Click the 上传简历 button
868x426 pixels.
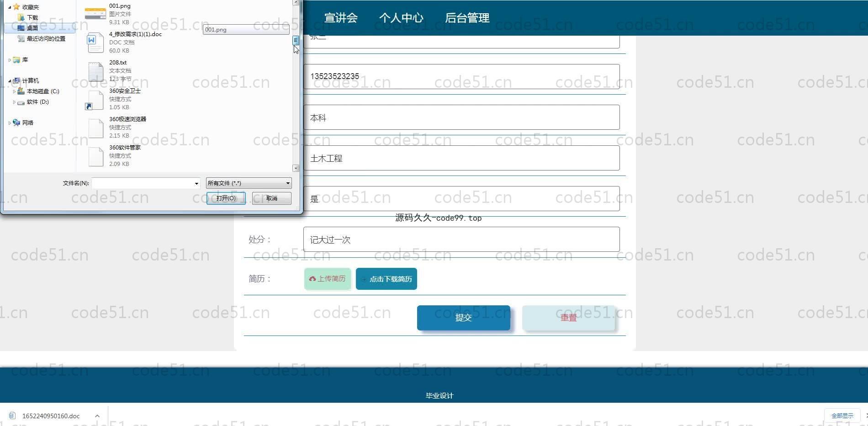coord(328,279)
